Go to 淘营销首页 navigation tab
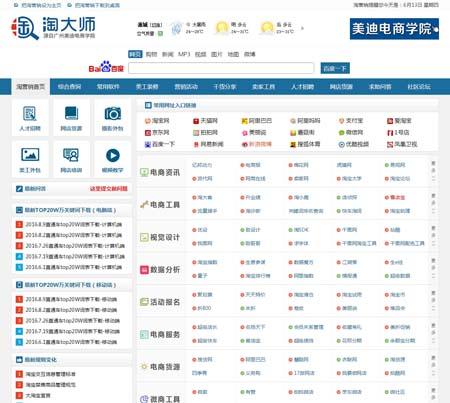 31,87
